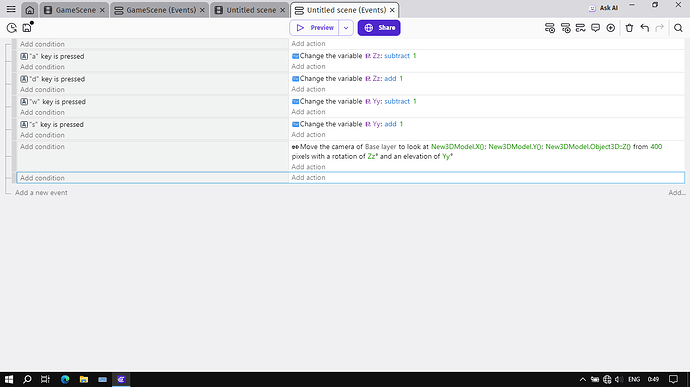Viewport: 690px width, 387px height.
Task: Change the "add" operator in "s" key event
Action: 390,124
